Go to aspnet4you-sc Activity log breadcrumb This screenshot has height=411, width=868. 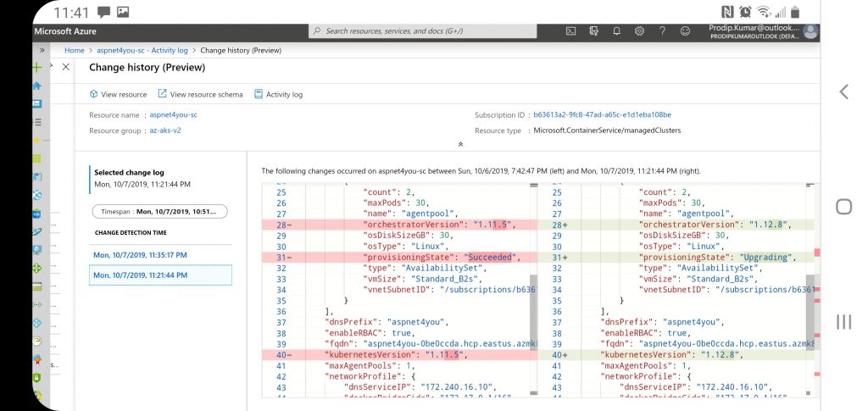(142, 50)
